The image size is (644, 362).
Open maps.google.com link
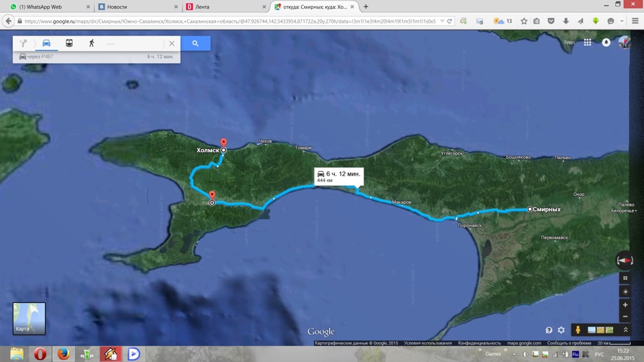pos(524,343)
